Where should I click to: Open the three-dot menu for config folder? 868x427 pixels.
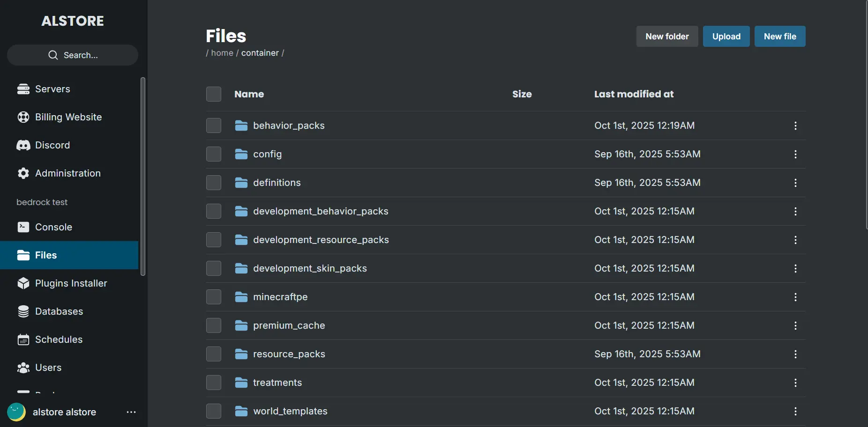[795, 154]
